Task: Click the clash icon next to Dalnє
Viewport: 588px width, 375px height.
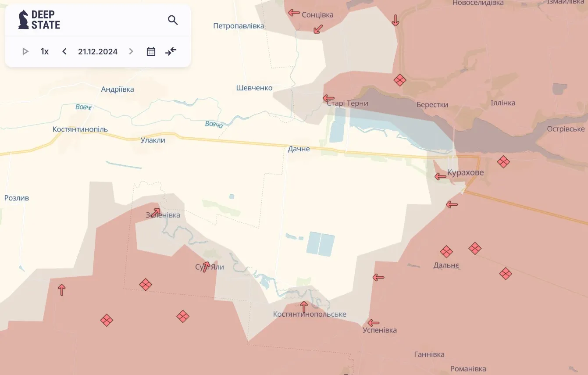Action: pyautogui.click(x=446, y=252)
